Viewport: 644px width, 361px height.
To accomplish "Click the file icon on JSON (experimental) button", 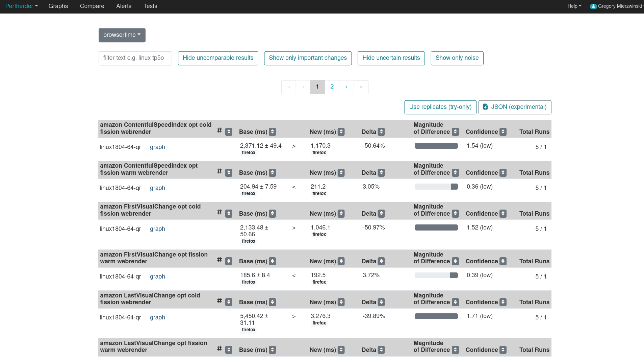I will (486, 107).
